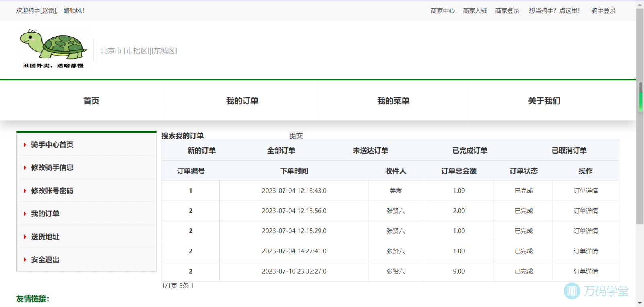
Task: Click timestamp 2023-07-04 12:13:43.0
Action: click(294, 191)
